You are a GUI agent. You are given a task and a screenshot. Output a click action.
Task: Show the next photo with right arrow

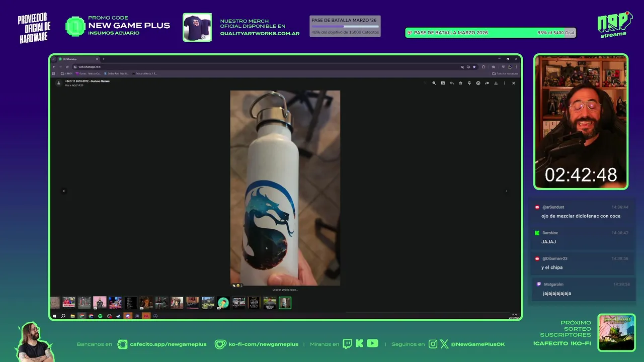click(506, 191)
